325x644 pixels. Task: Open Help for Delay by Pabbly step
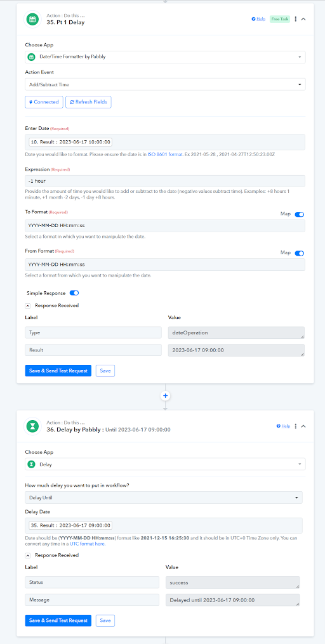(284, 426)
